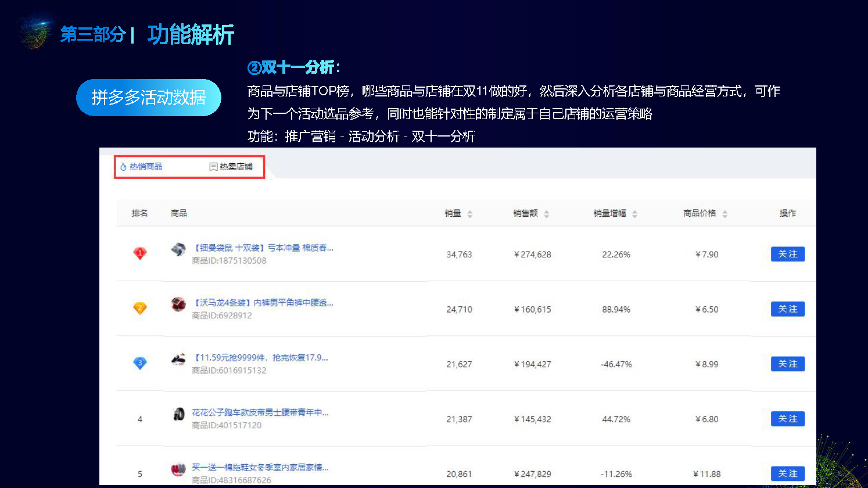
Task: Click sales amount ¥145,432
Action: (532, 419)
